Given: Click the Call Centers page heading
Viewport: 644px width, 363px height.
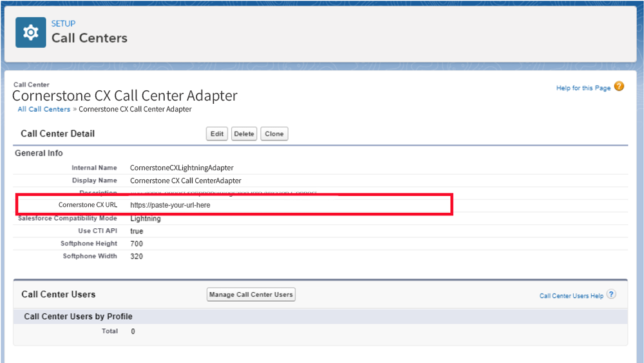Looking at the screenshot, I should coord(89,38).
